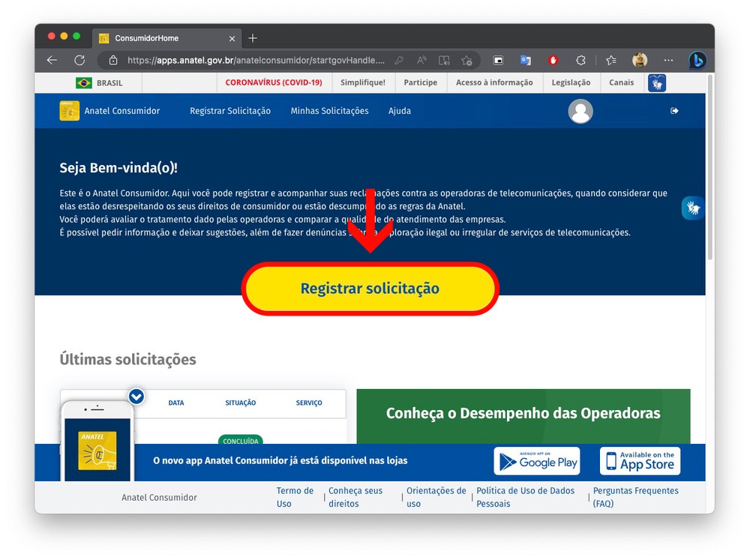Viewport: 750px width, 560px height.
Task: Go back using the browser back arrow
Action: (52, 60)
